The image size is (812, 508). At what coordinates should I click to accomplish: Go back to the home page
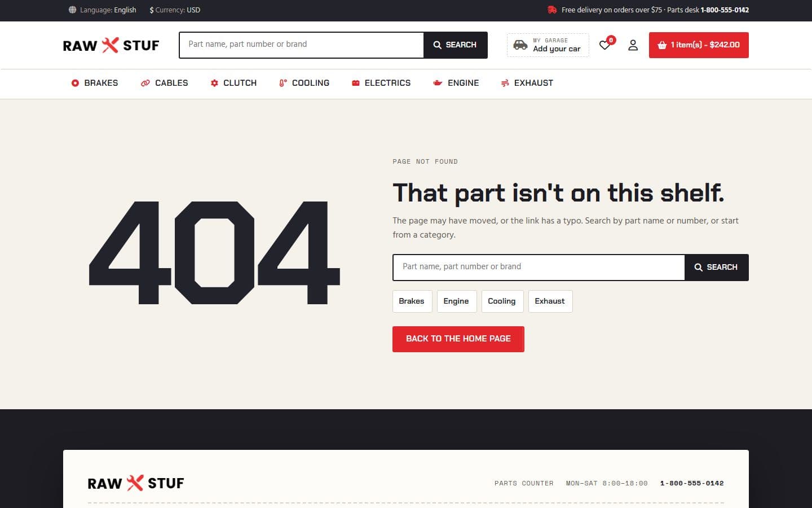coord(458,339)
